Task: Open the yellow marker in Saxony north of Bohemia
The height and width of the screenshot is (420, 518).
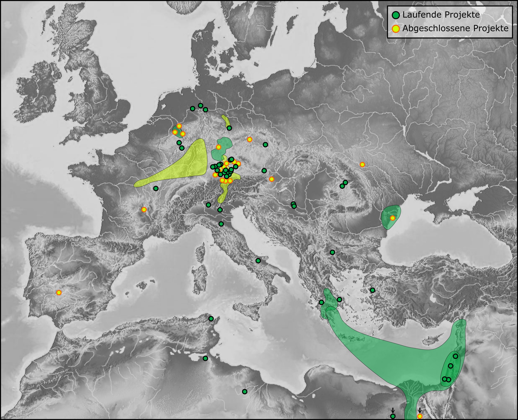Action: click(250, 139)
